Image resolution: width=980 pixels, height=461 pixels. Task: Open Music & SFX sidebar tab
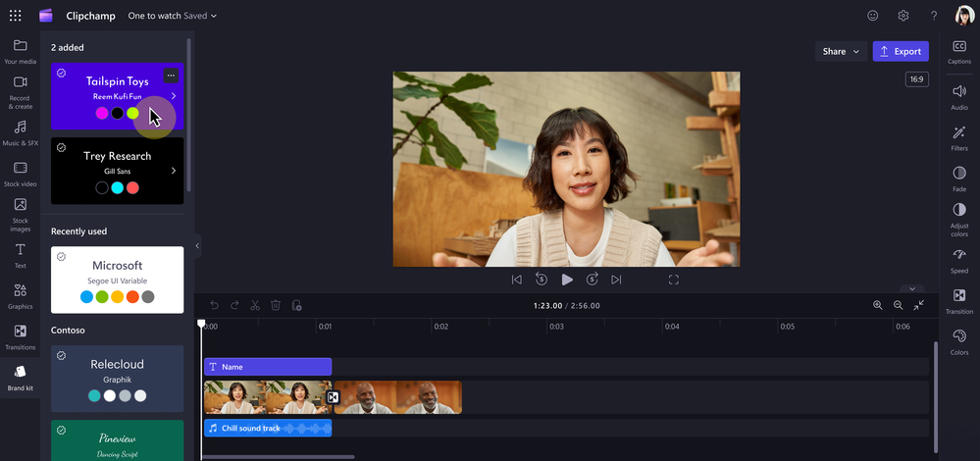point(20,128)
